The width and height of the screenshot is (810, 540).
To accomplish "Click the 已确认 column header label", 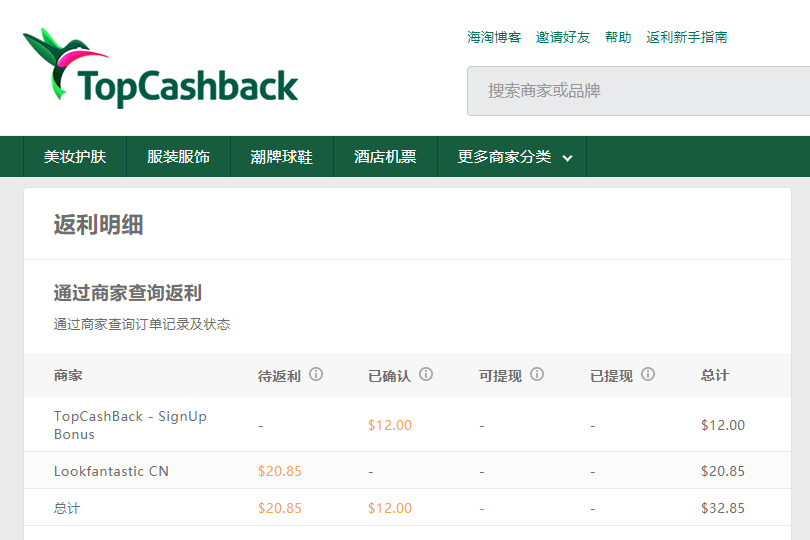I will pyautogui.click(x=390, y=376).
